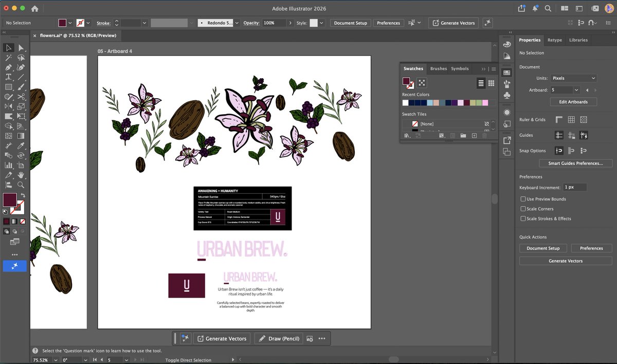
Task: Open the Symbols club icon in dock
Action: pos(507,95)
